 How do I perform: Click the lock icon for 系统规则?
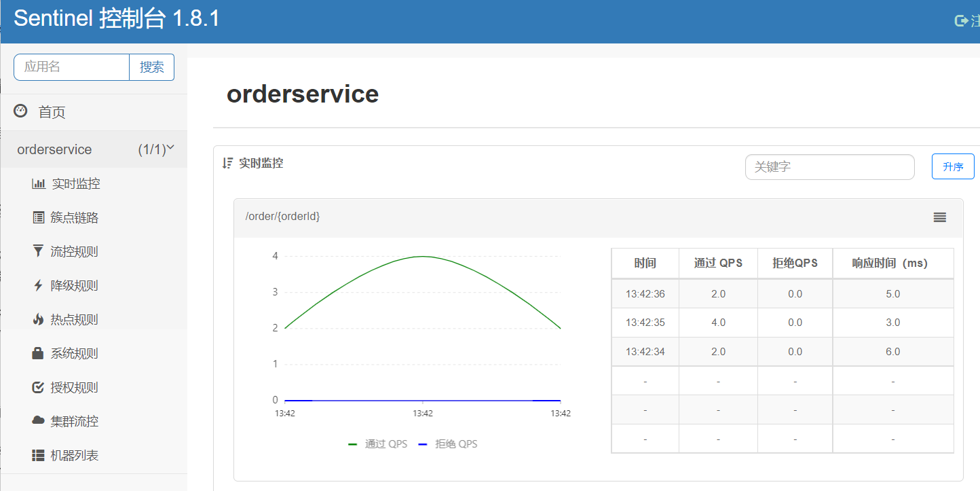click(38, 353)
